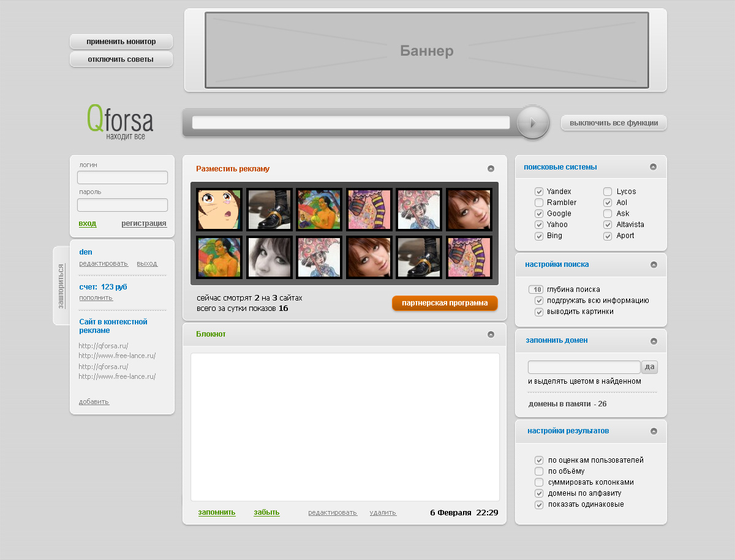Image resolution: width=735 pixels, height=560 pixels.
Task: Check суммировать колонками option
Action: click(539, 482)
